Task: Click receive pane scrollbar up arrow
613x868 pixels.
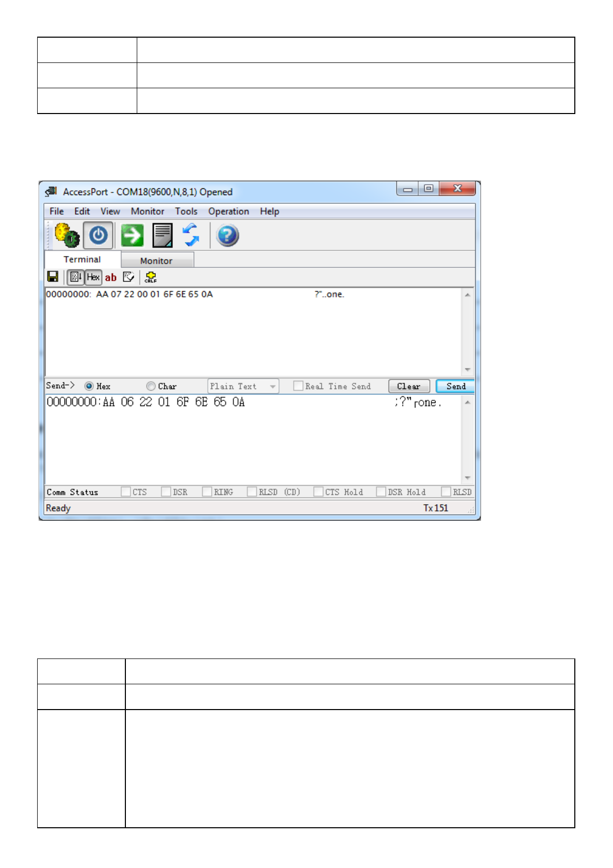Action: pos(467,295)
